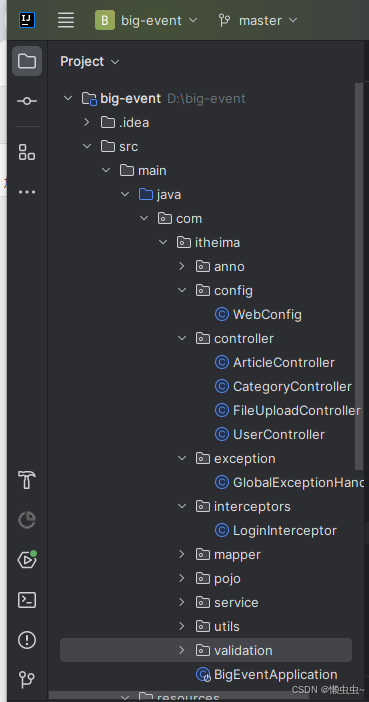Screen dimensions: 369x702
Task: Open the Git tool window icon
Action: [27, 680]
